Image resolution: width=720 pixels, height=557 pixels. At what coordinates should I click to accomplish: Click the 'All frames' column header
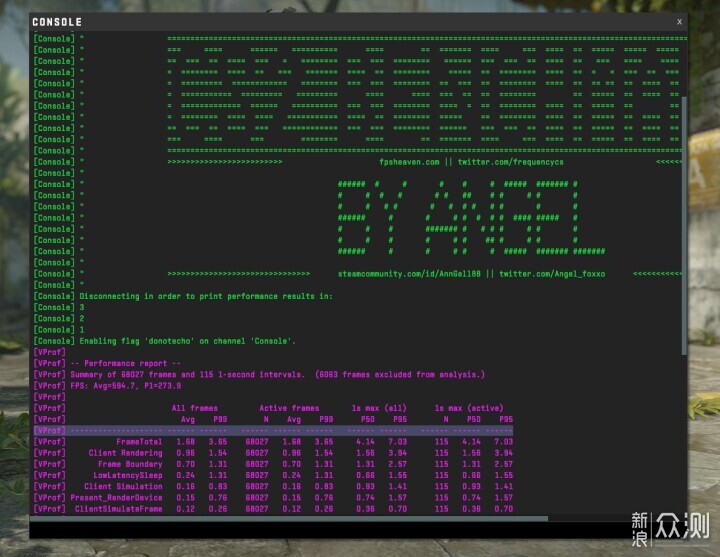[x=195, y=408]
